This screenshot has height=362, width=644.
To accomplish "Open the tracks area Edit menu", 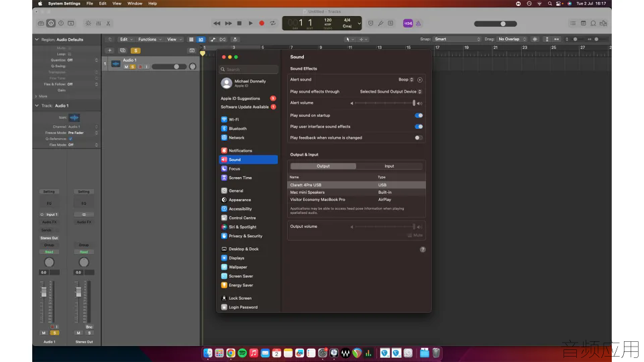I will tap(125, 40).
